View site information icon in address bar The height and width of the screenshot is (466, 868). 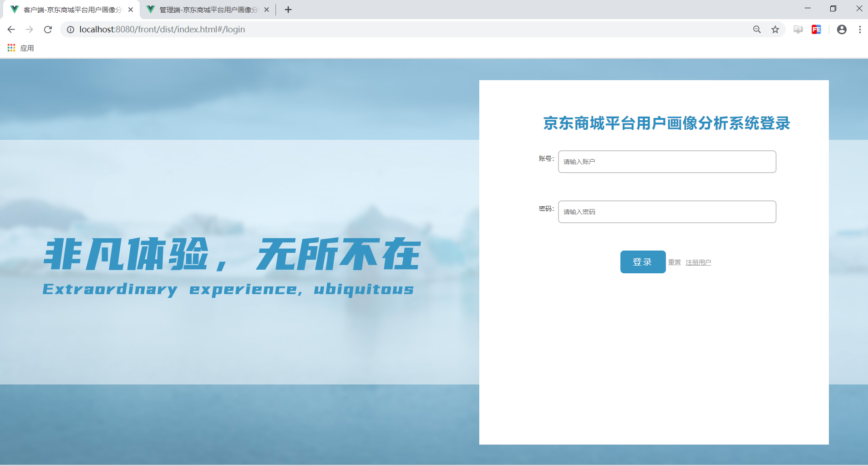pos(71,30)
